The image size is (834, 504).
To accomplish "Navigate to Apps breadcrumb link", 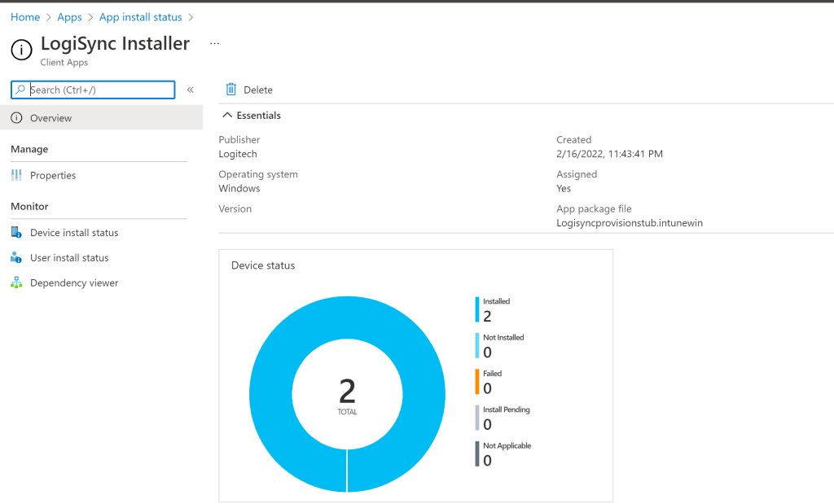I will [x=69, y=17].
